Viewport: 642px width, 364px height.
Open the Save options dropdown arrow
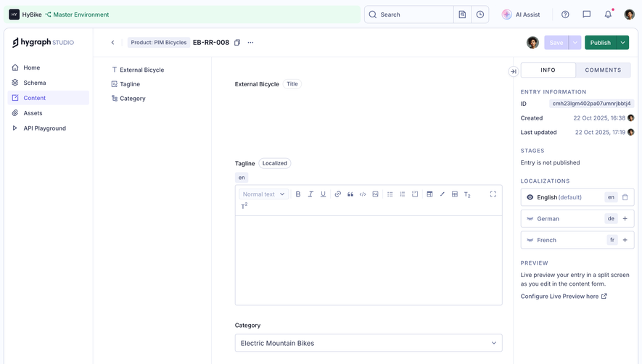pyautogui.click(x=575, y=43)
